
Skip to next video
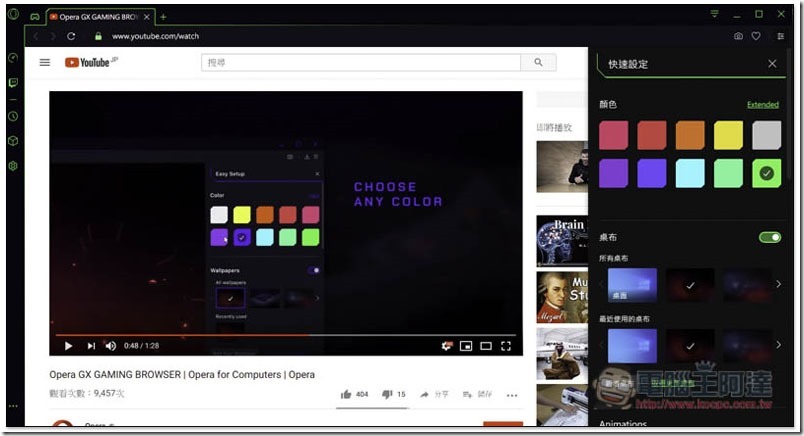pyautogui.click(x=91, y=346)
